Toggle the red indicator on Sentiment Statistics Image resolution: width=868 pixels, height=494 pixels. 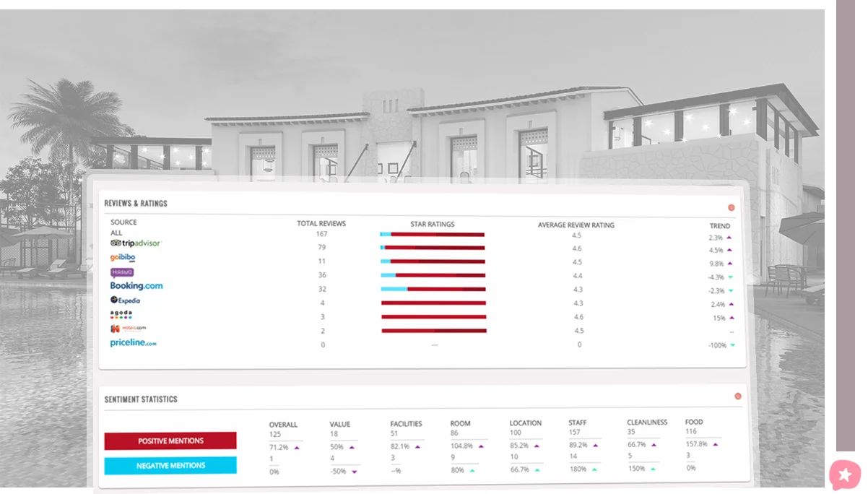(x=738, y=396)
